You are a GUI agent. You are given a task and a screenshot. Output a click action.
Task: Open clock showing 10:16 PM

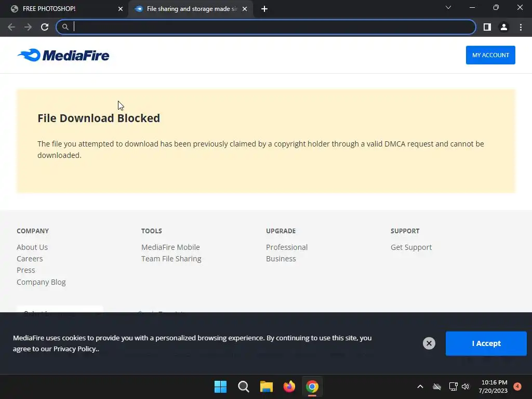pos(493,387)
